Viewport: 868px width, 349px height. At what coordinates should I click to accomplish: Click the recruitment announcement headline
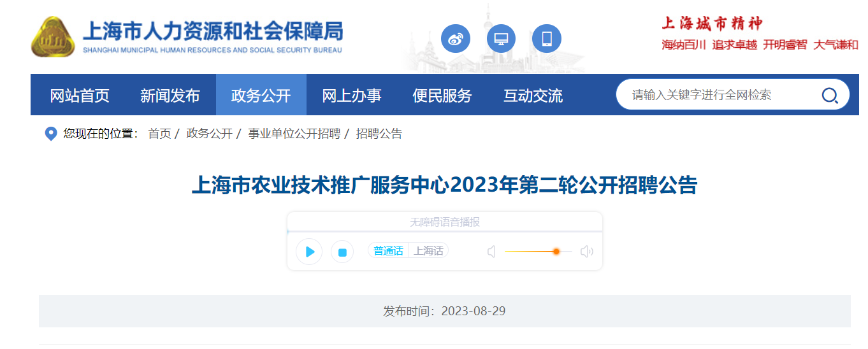(x=445, y=185)
